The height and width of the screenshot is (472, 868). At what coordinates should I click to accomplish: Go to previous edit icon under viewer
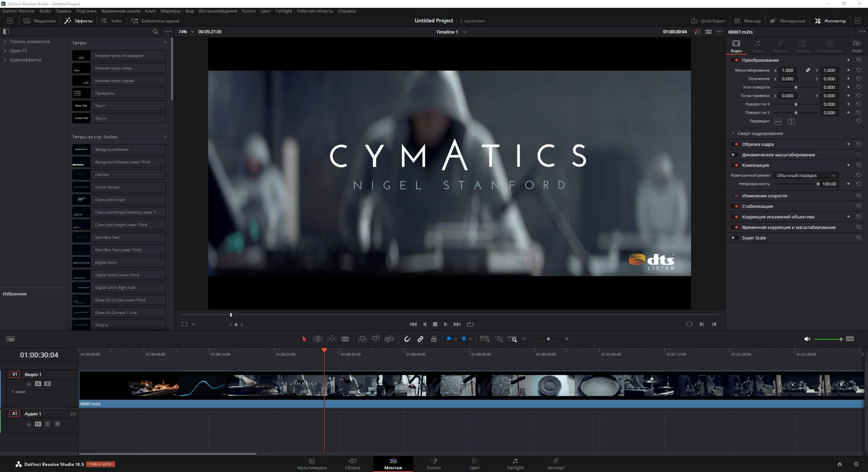point(714,324)
